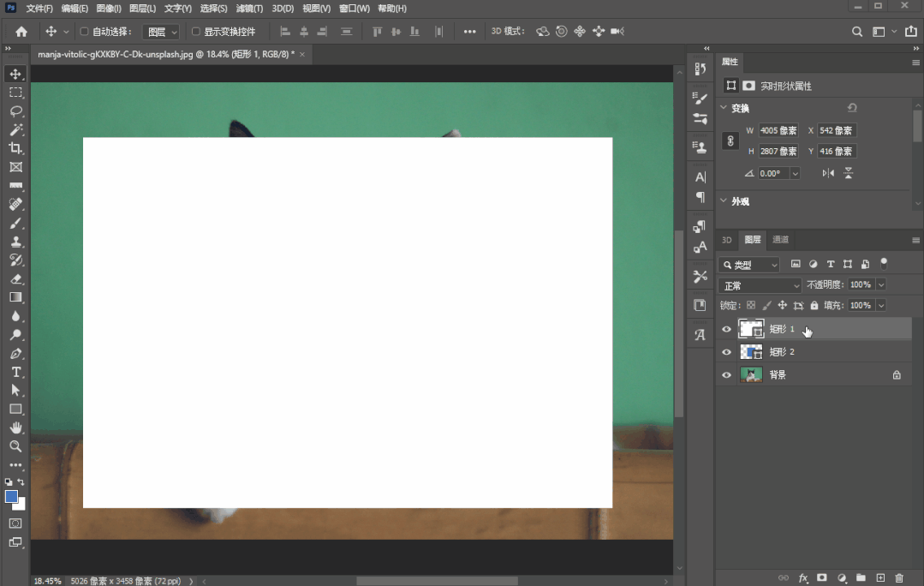Add a layer style with fx icon
Screen dimensions: 924x586
802,577
